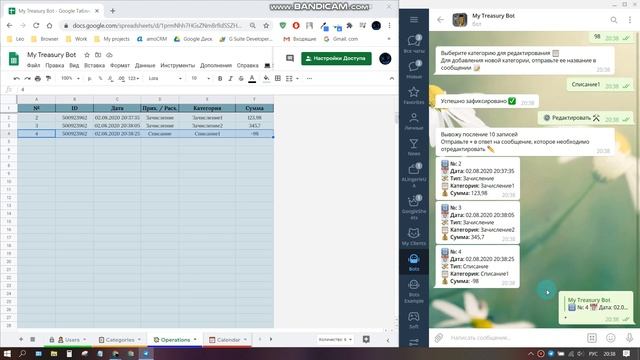Click the browser home icon
640x360 pixels.
[x=49, y=25]
